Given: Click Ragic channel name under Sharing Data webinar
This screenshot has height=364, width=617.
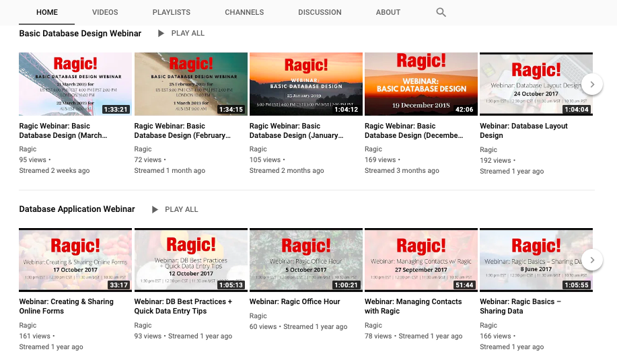Looking at the screenshot, I should point(488,326).
